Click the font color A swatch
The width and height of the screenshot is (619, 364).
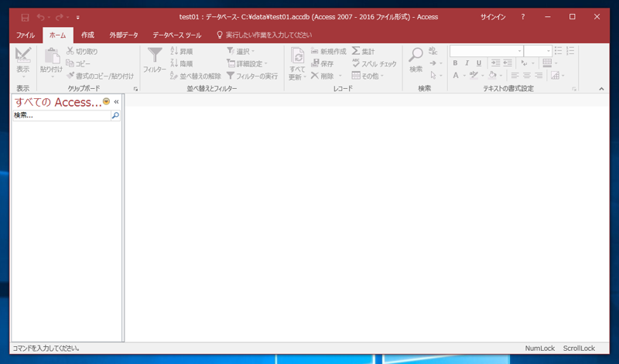[x=456, y=75]
